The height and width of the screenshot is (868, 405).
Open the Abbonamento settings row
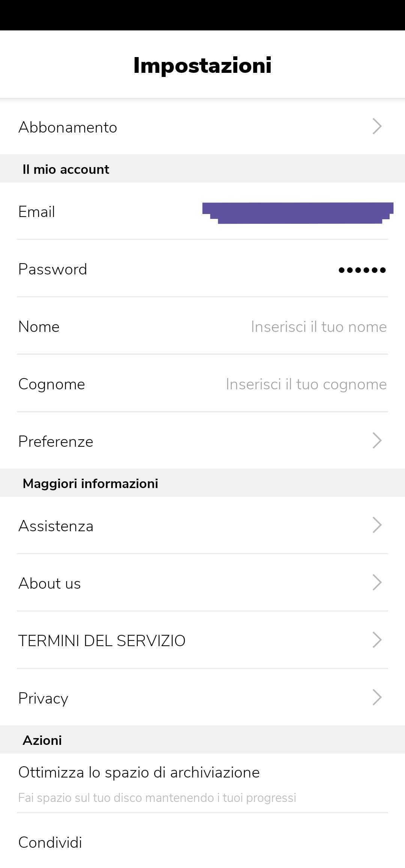tap(202, 127)
